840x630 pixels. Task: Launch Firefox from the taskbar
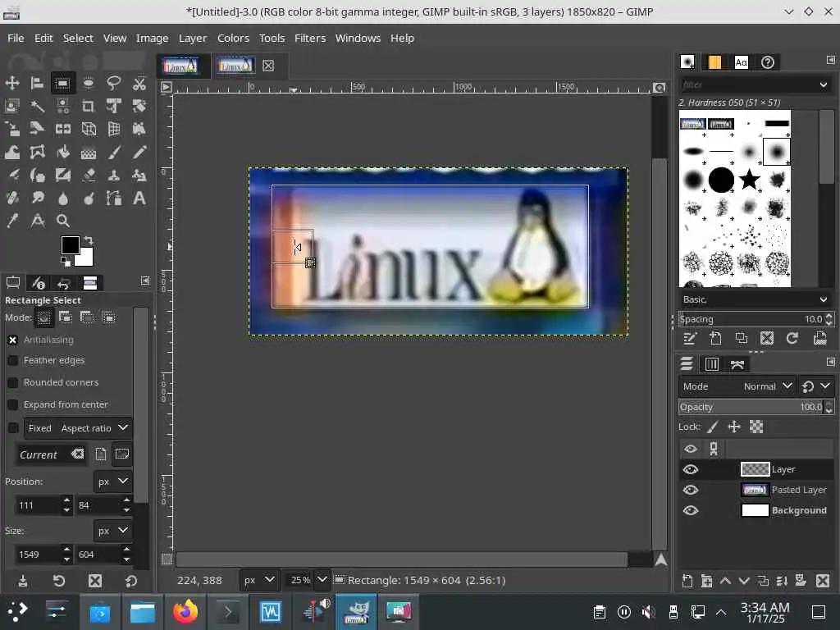185,612
